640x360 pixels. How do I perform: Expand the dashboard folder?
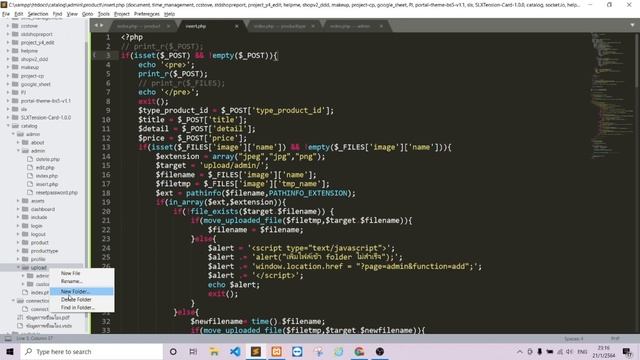(x=18, y=209)
